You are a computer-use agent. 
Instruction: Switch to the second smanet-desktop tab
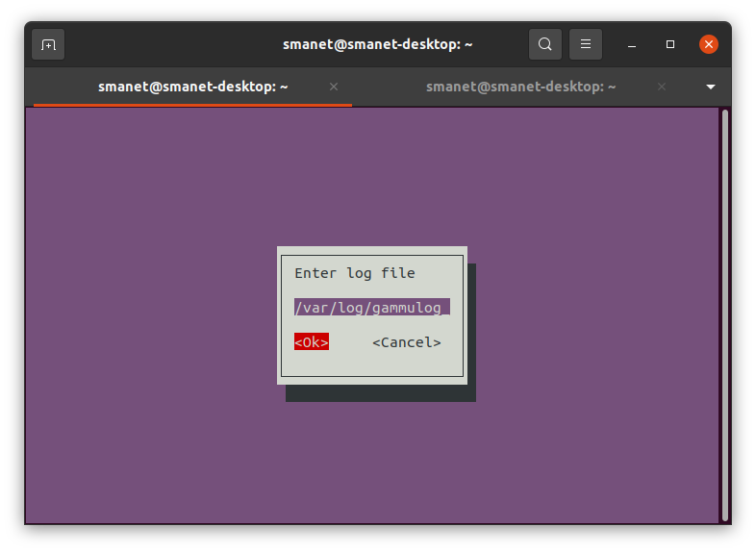520,87
